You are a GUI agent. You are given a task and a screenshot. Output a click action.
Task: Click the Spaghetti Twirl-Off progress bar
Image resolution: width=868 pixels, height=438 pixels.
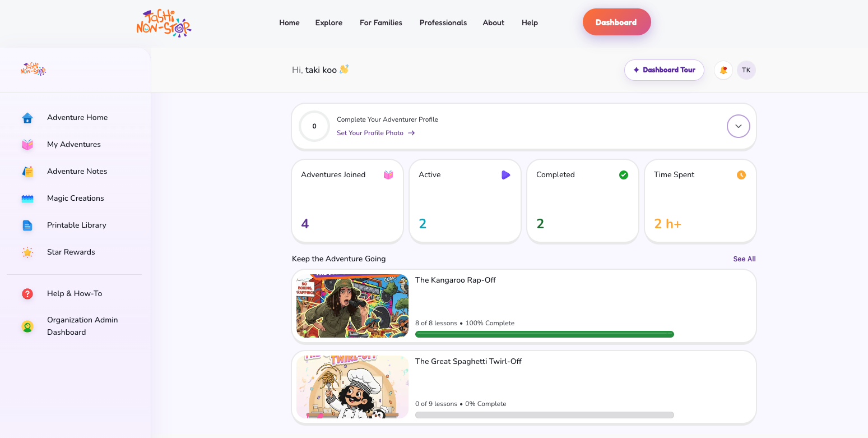(x=545, y=415)
